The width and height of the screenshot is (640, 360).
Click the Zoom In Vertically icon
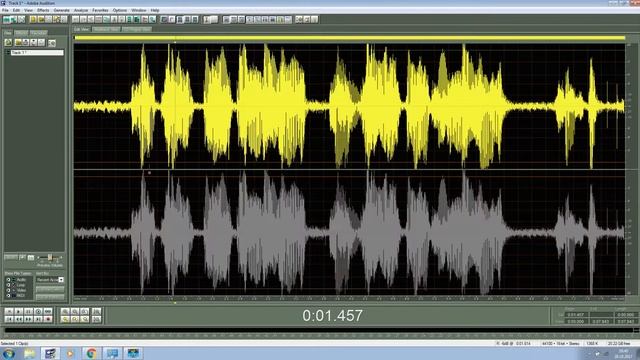coord(97,312)
